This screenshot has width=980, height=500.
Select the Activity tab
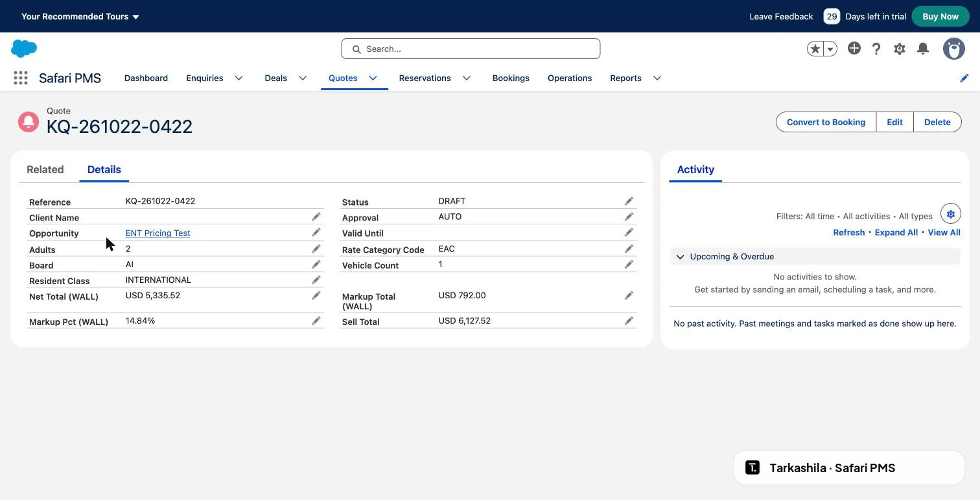coord(695,169)
